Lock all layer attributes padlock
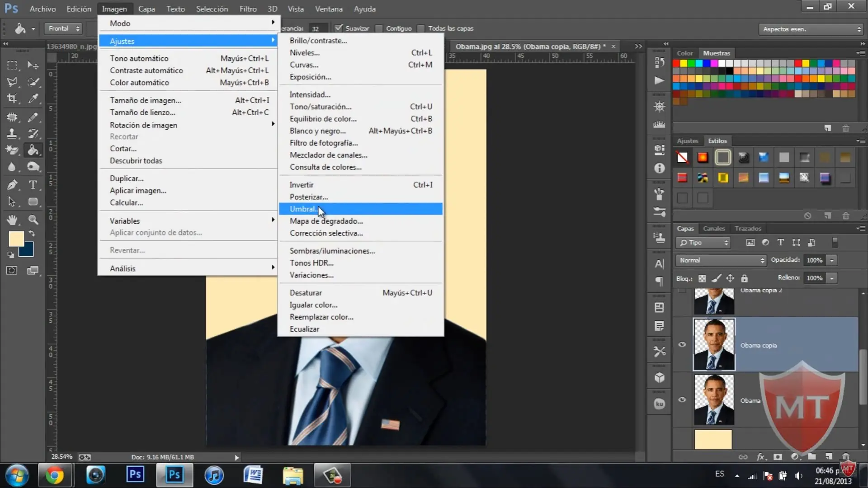The height and width of the screenshot is (488, 868). [745, 278]
